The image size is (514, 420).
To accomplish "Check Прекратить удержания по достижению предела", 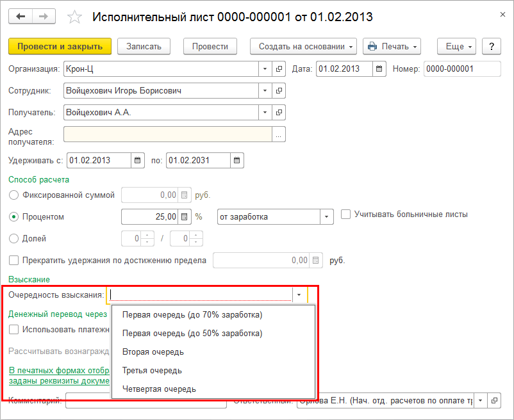I will click(x=14, y=261).
